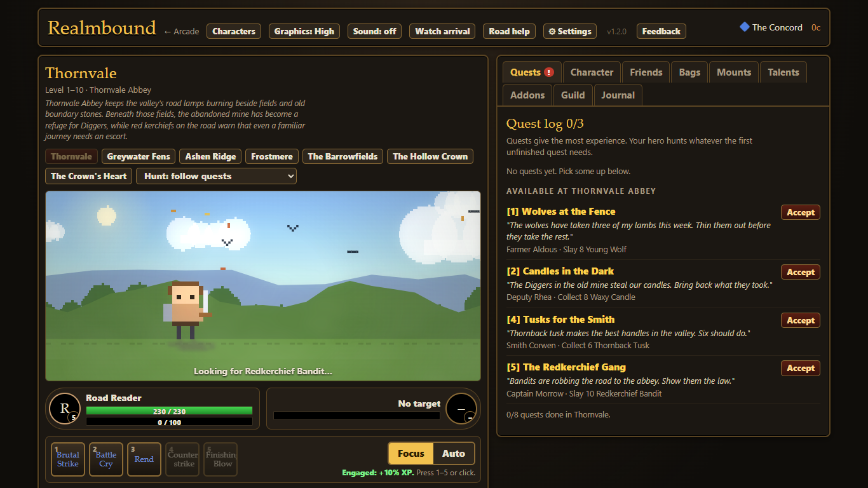
Task: Travel to The Hollow Crown zone
Action: coord(430,156)
